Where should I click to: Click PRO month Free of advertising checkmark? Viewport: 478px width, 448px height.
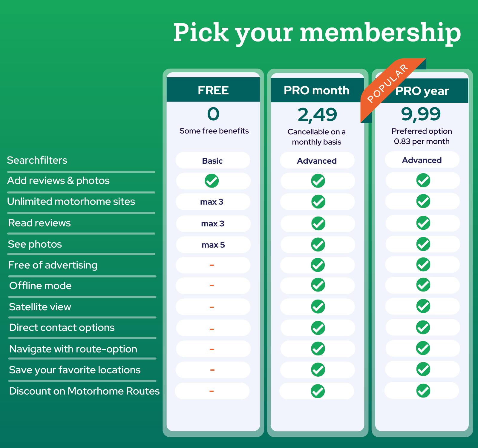tap(318, 265)
